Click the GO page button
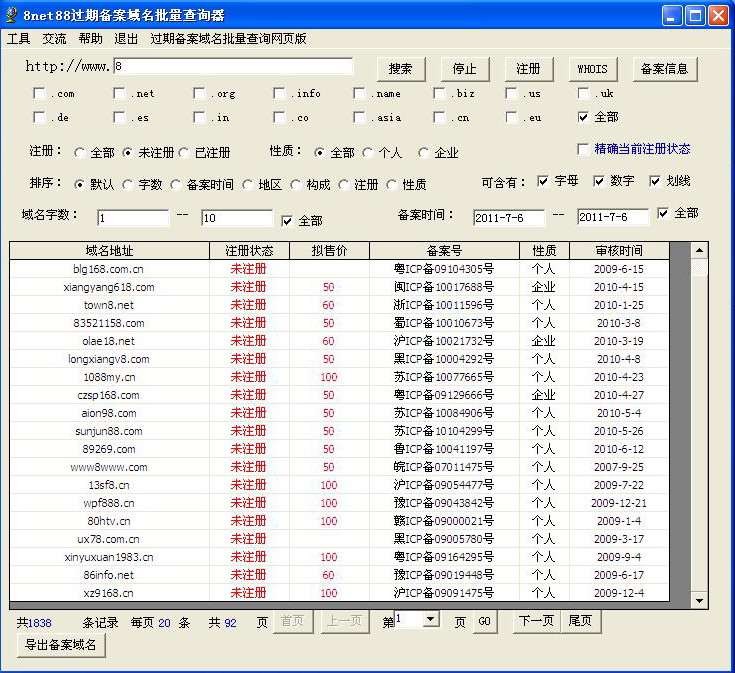The height and width of the screenshot is (673, 735). [x=485, y=621]
